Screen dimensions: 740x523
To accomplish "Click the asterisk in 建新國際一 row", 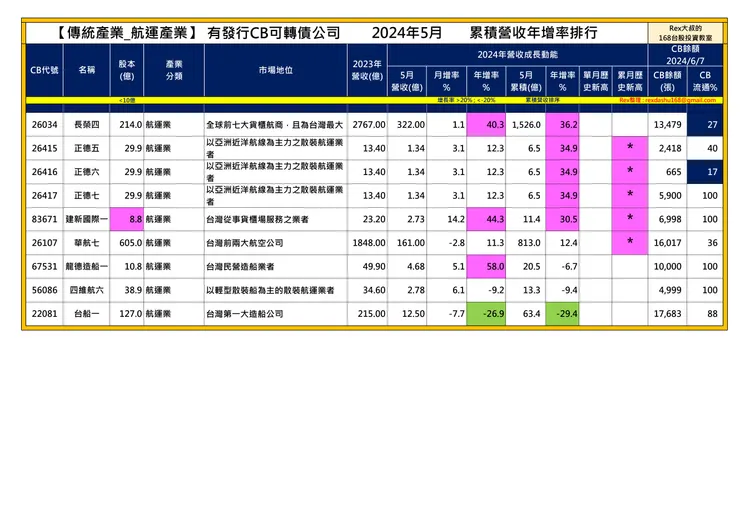I will coord(630,218).
